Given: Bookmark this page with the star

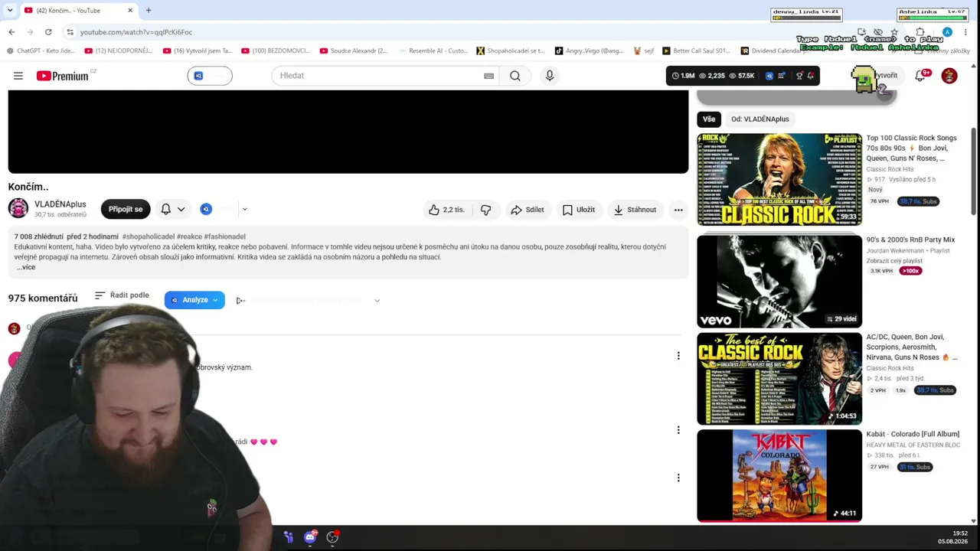Looking at the screenshot, I should (x=894, y=32).
